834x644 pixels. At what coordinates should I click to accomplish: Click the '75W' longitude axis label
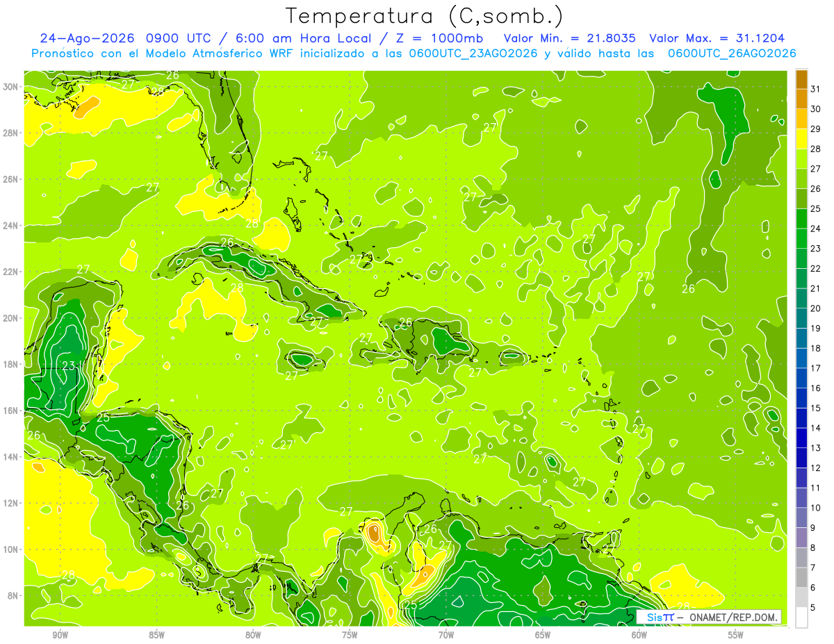(x=350, y=635)
